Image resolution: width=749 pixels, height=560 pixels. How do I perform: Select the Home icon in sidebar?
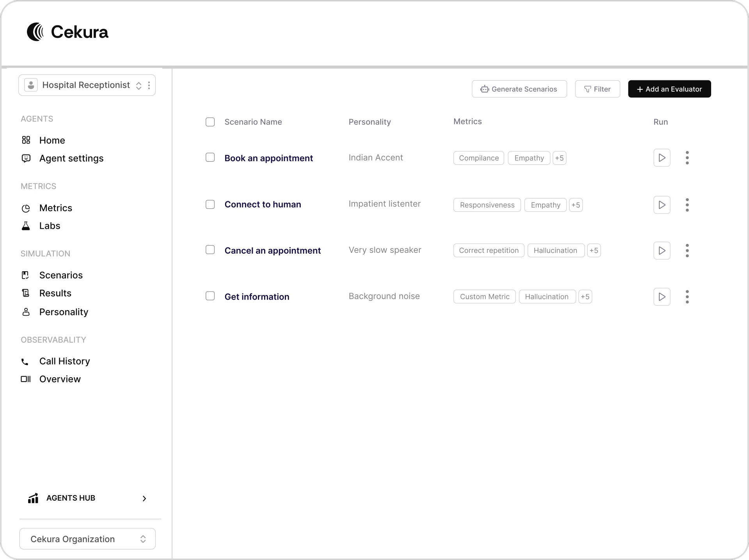click(x=26, y=140)
